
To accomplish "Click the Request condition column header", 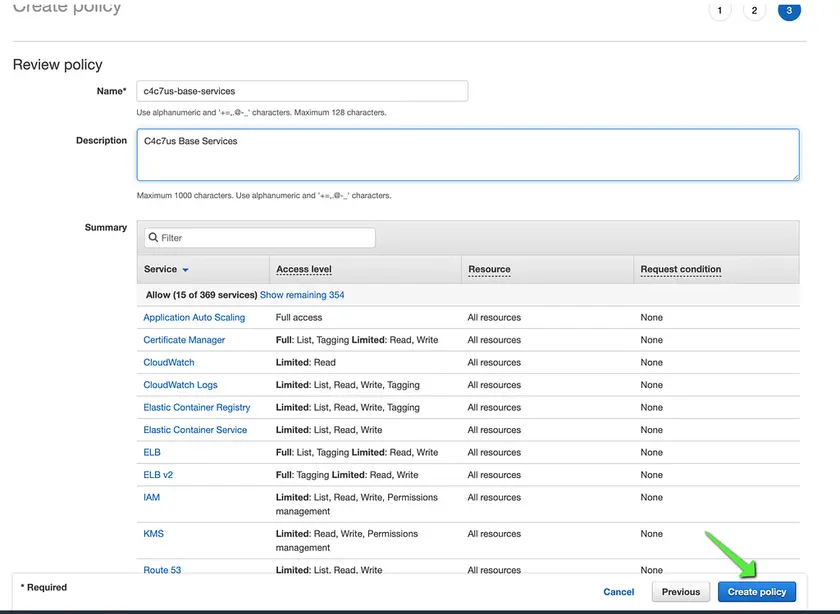I will 680,269.
